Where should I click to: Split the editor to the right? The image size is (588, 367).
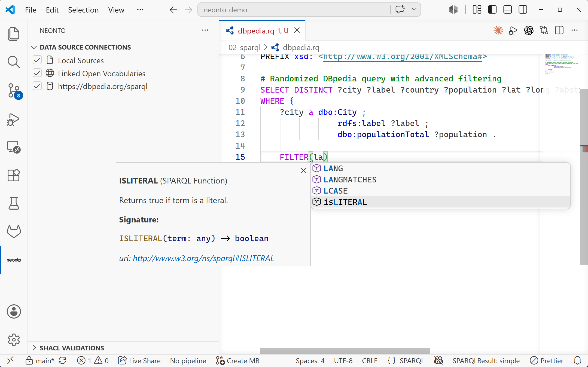559,30
